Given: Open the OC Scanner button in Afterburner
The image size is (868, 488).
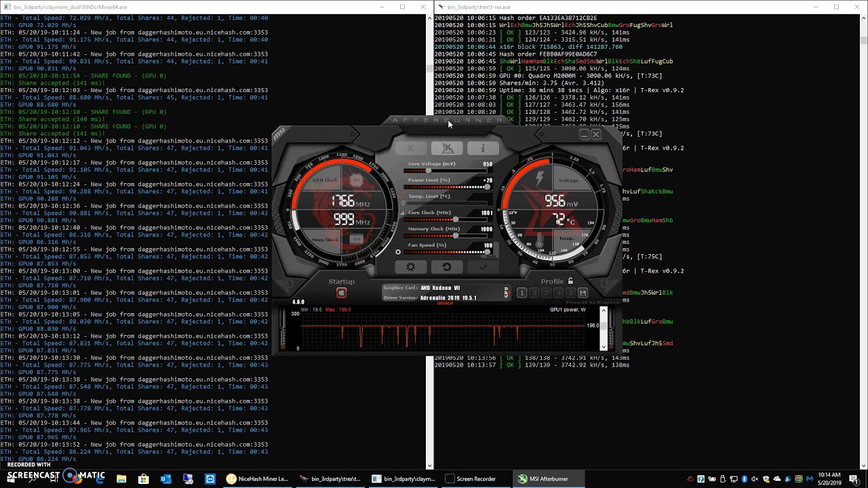Looking at the screenshot, I should pyautogui.click(x=447, y=148).
